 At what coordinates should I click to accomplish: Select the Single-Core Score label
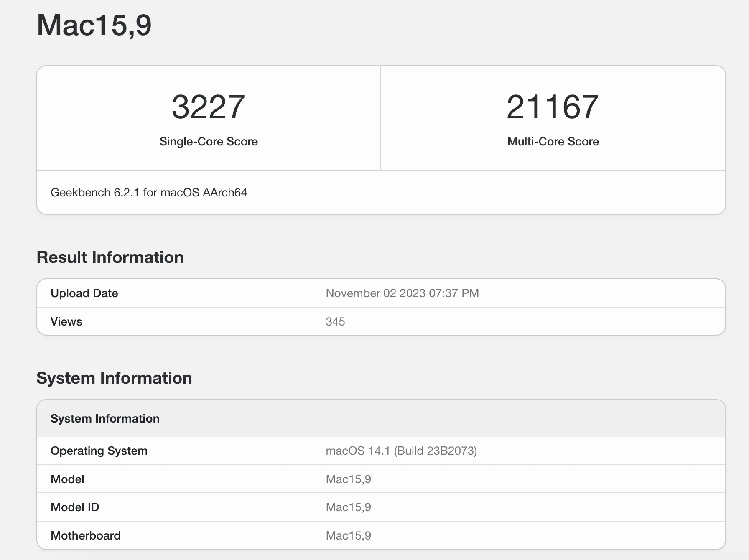pyautogui.click(x=209, y=142)
